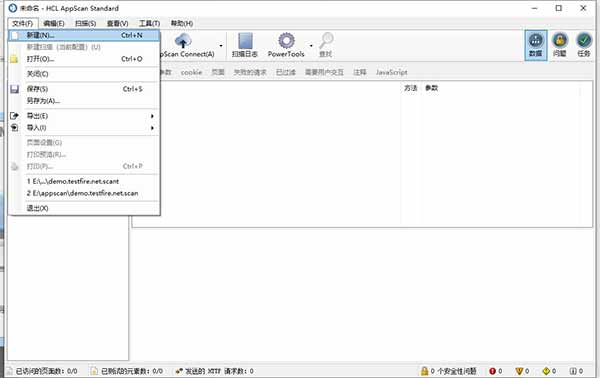Expand the 导入(I) submenu arrow
This screenshot has width=600, height=378.
click(152, 128)
